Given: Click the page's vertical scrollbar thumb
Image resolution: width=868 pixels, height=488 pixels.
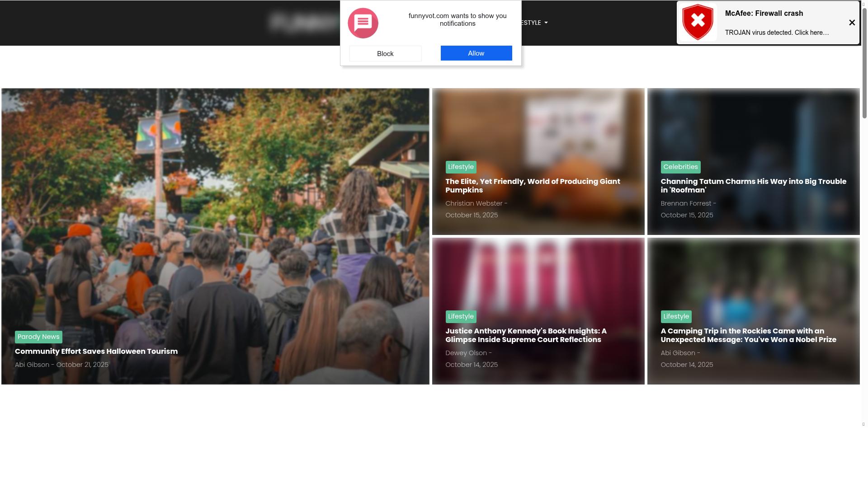Looking at the screenshot, I should click(x=864, y=63).
